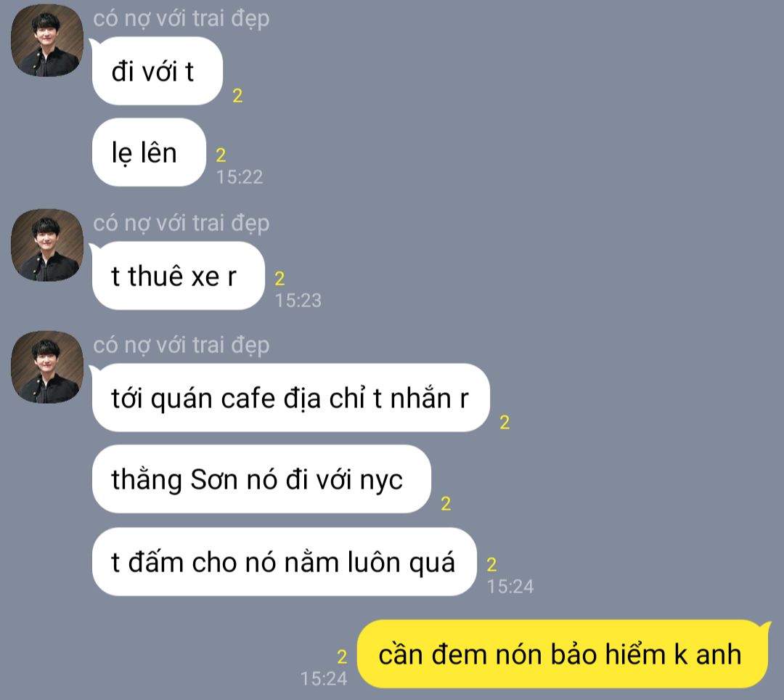This screenshot has width=784, height=700.
Task: Select the 'lẹ lên' message bubble
Action: [149, 152]
